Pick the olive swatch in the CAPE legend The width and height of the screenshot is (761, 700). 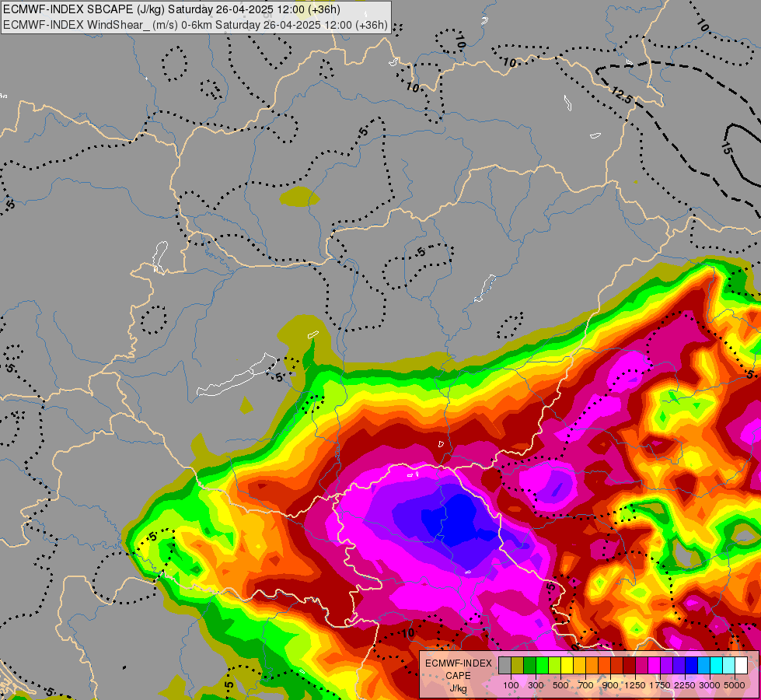518,666
